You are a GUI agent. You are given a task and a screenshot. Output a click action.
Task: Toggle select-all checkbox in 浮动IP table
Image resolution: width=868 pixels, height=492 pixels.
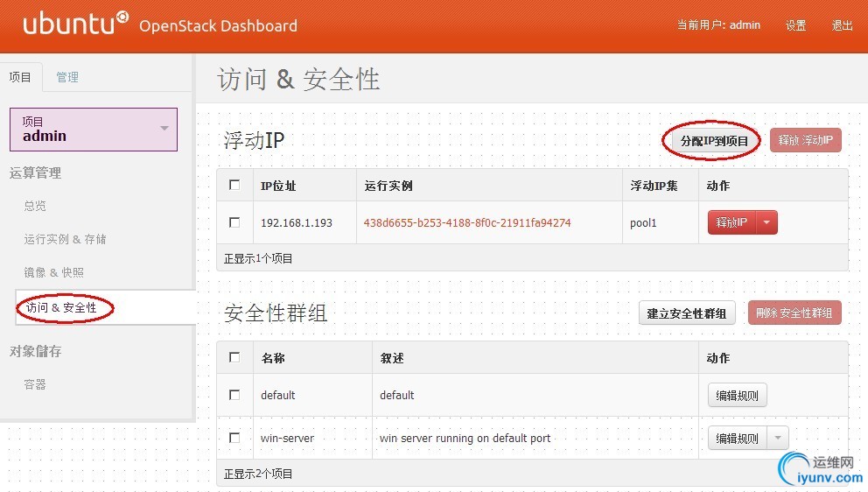point(234,185)
